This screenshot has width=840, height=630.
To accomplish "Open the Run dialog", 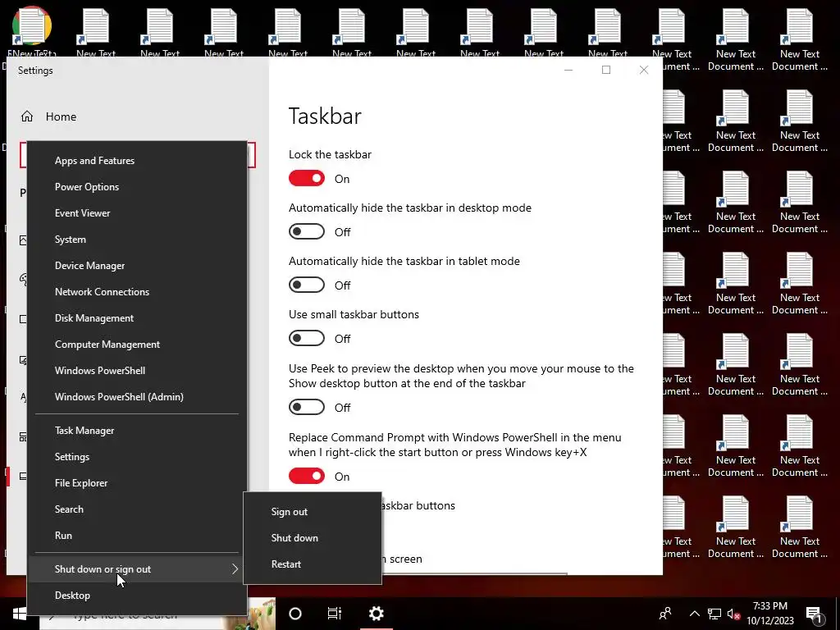I will point(137,536).
